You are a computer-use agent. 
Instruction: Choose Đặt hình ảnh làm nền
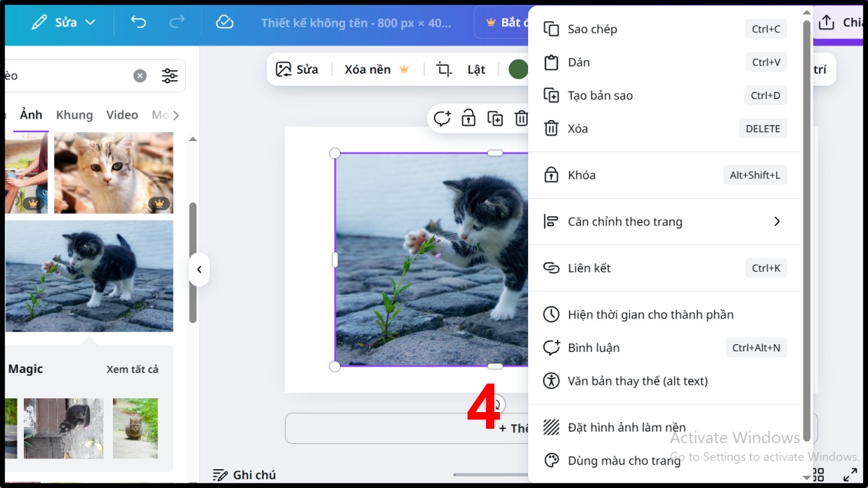[665, 427]
